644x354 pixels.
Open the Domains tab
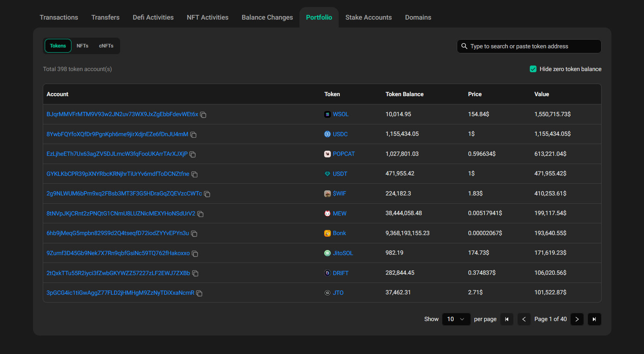[418, 17]
